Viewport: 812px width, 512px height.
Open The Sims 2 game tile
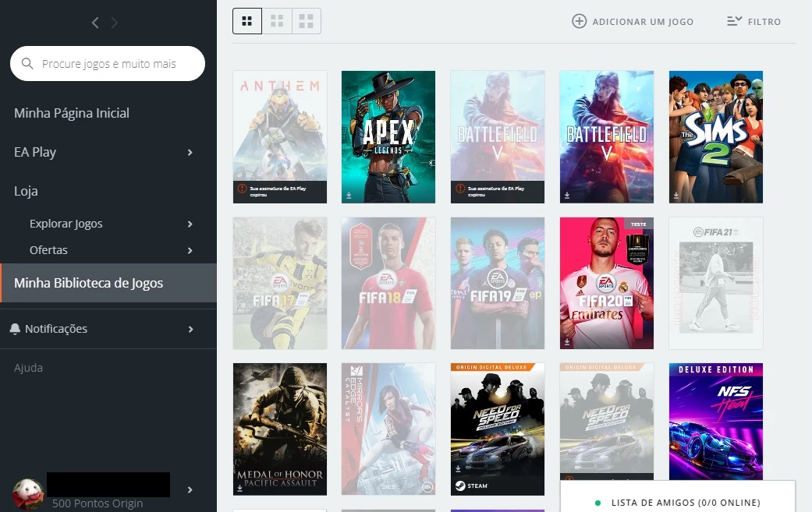[716, 137]
